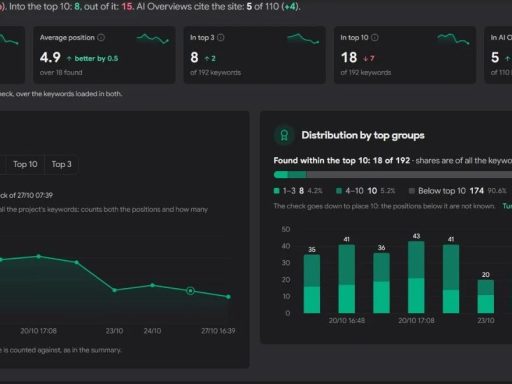Viewport: 512px width, 384px height.
Task: Click the Average position value 4.9
Action: pyautogui.click(x=50, y=58)
